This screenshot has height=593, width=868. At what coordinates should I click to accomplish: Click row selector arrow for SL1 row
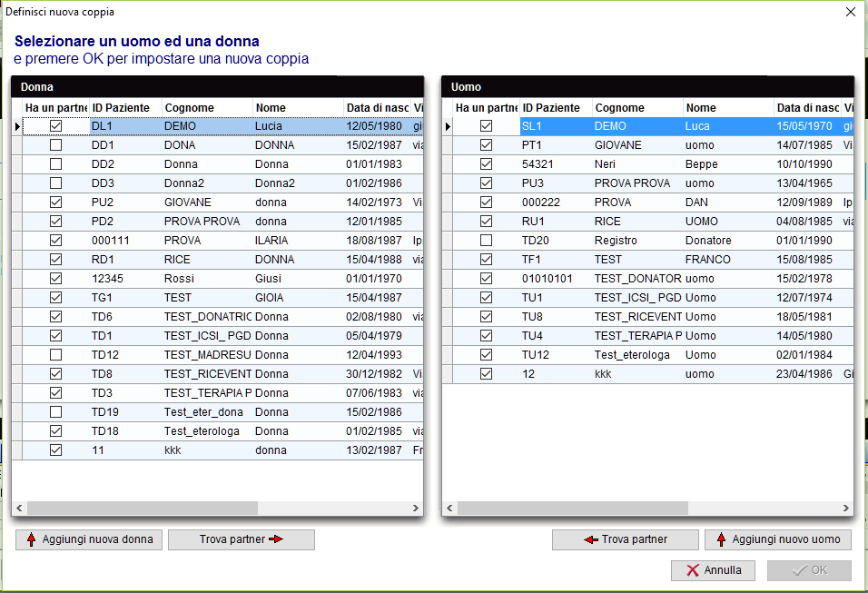[x=448, y=126]
